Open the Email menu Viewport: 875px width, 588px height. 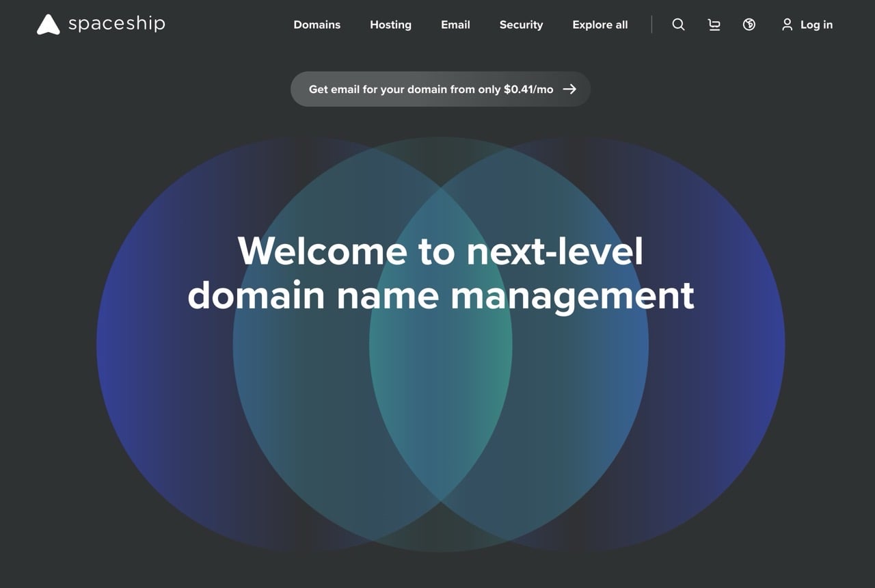pos(455,25)
